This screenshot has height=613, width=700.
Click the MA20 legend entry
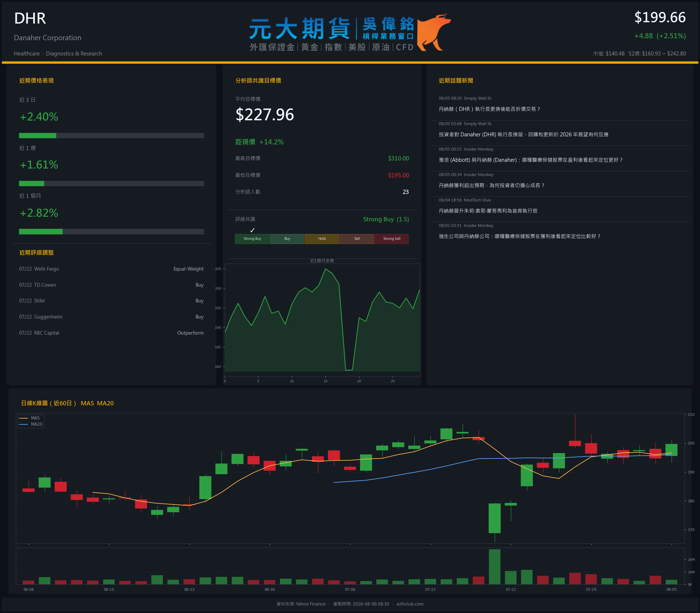pyautogui.click(x=31, y=424)
